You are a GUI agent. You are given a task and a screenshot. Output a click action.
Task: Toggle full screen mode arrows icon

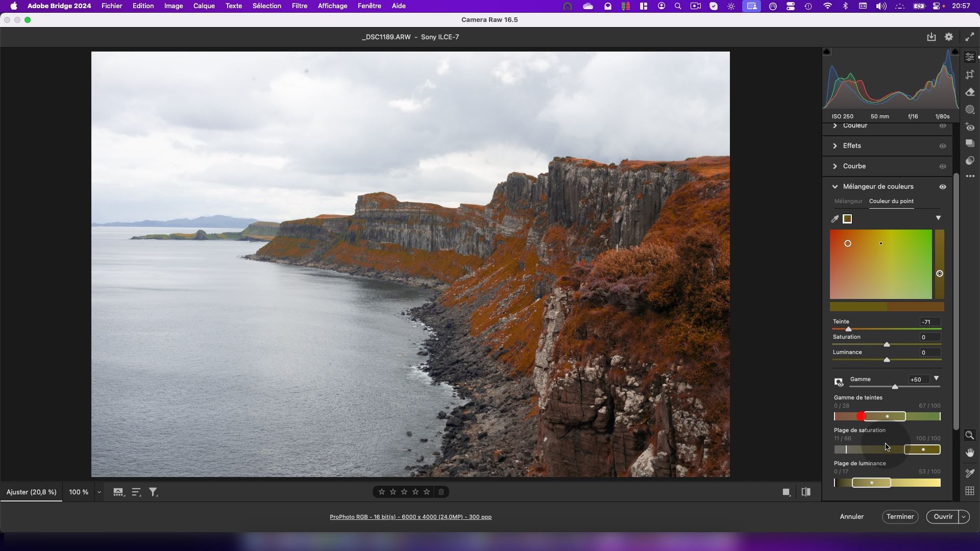coord(969,37)
